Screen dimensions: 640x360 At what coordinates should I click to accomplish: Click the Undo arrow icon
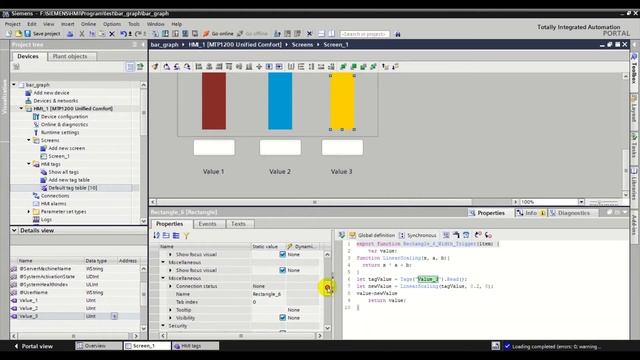tap(123, 34)
